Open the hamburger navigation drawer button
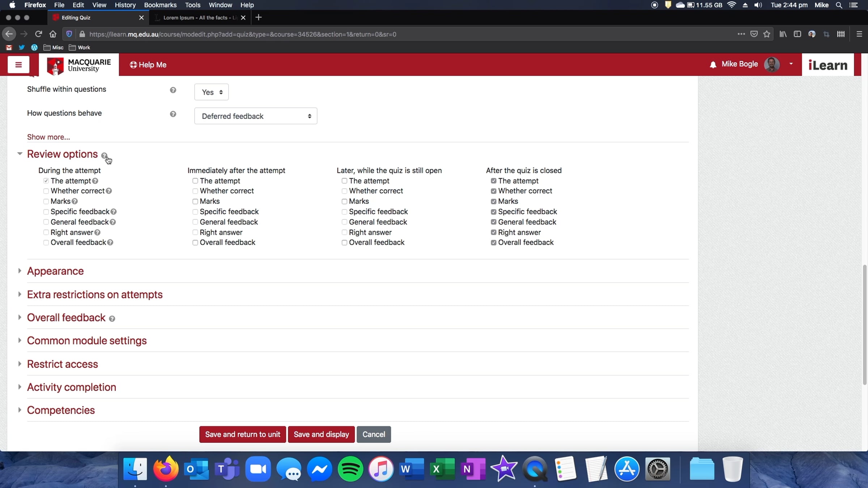Viewport: 868px width, 488px height. 18,65
